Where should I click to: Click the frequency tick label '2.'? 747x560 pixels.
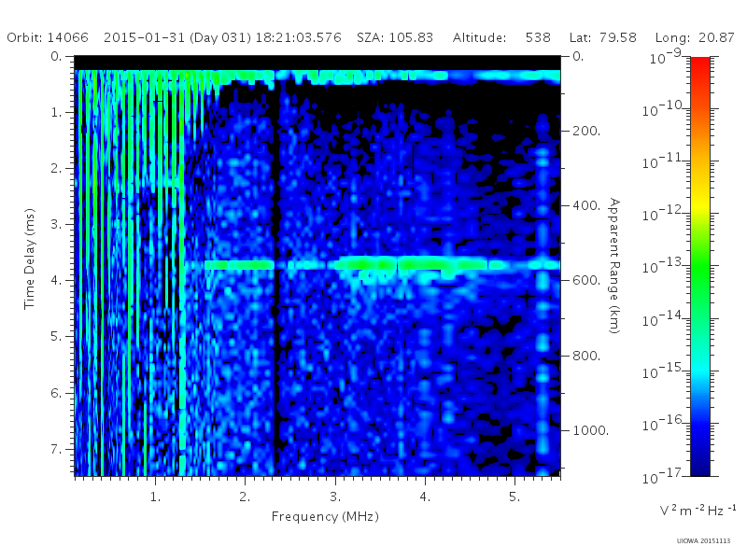245,497
